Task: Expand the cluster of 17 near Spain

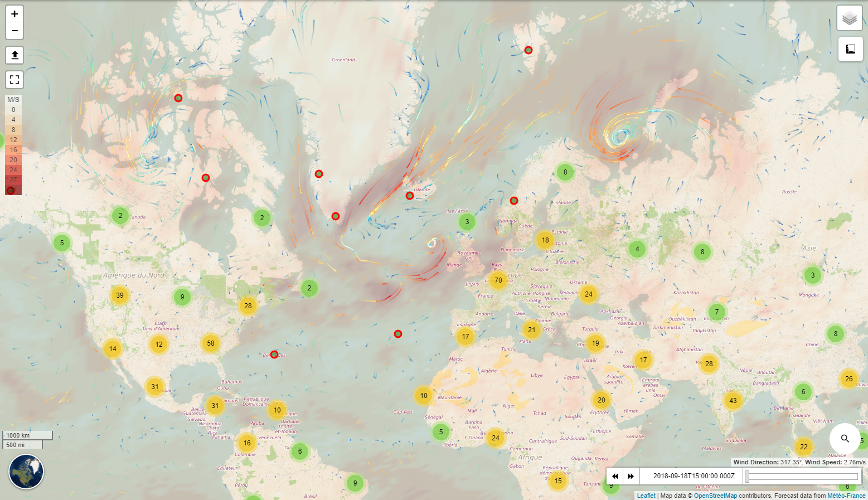Action: coord(465,337)
